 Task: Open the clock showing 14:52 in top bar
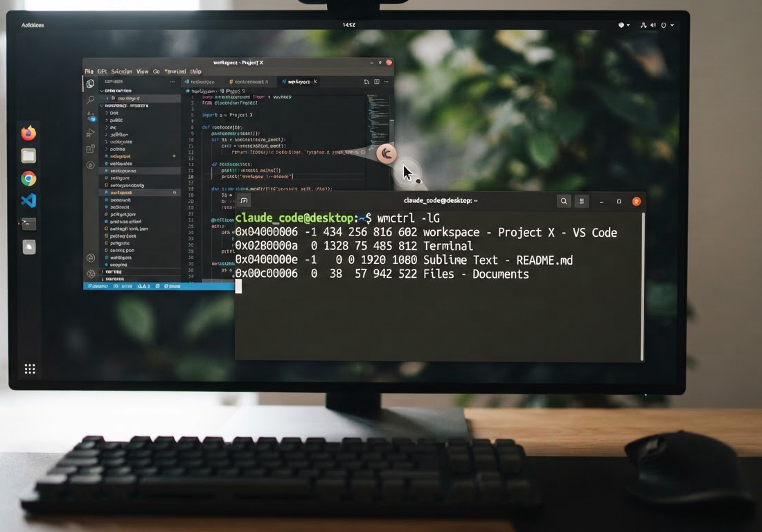[349, 25]
